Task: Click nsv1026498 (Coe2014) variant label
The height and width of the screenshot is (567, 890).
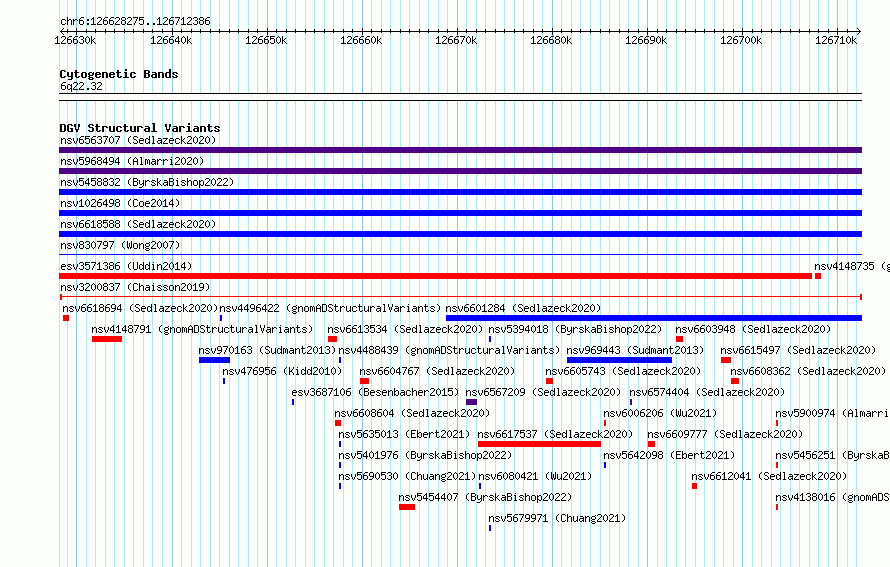Action: coord(120,203)
